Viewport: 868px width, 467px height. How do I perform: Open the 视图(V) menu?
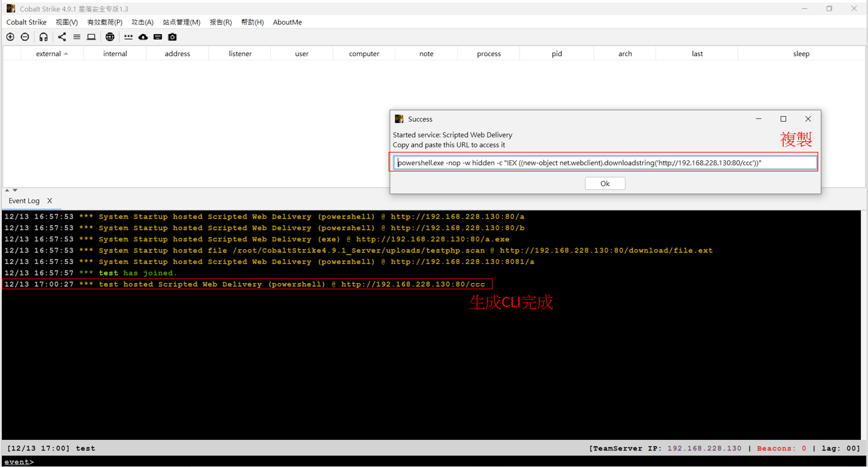[67, 22]
